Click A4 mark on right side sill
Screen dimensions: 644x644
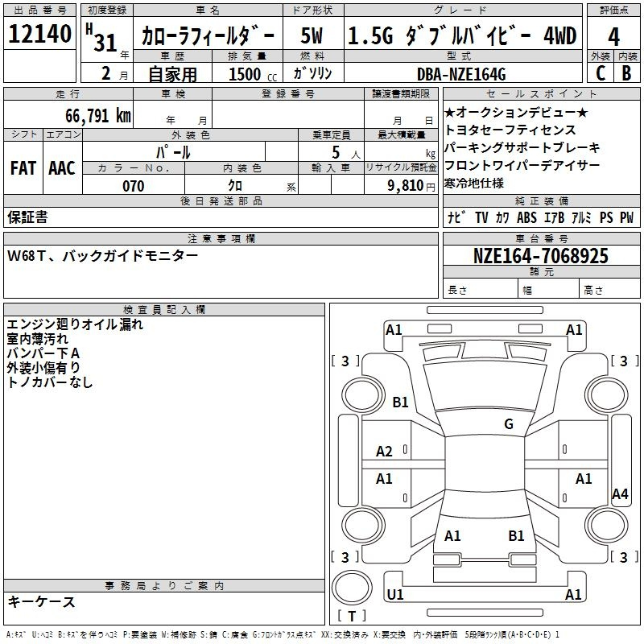coord(620,494)
